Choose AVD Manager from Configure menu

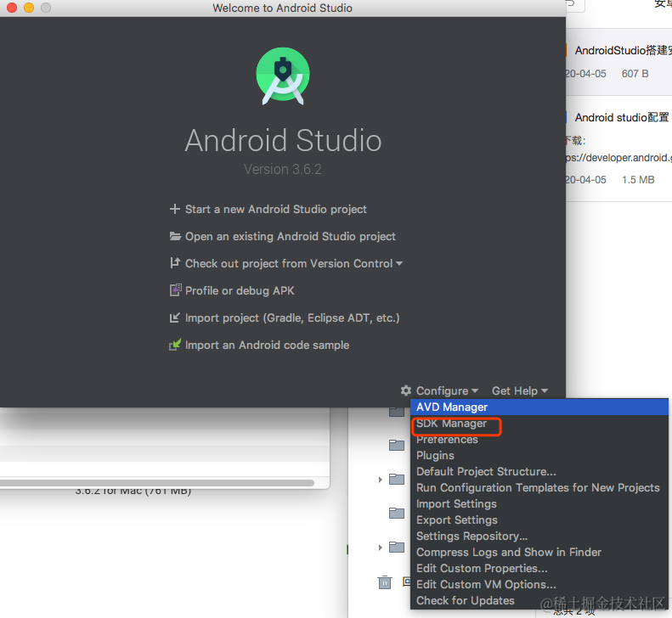coord(539,407)
